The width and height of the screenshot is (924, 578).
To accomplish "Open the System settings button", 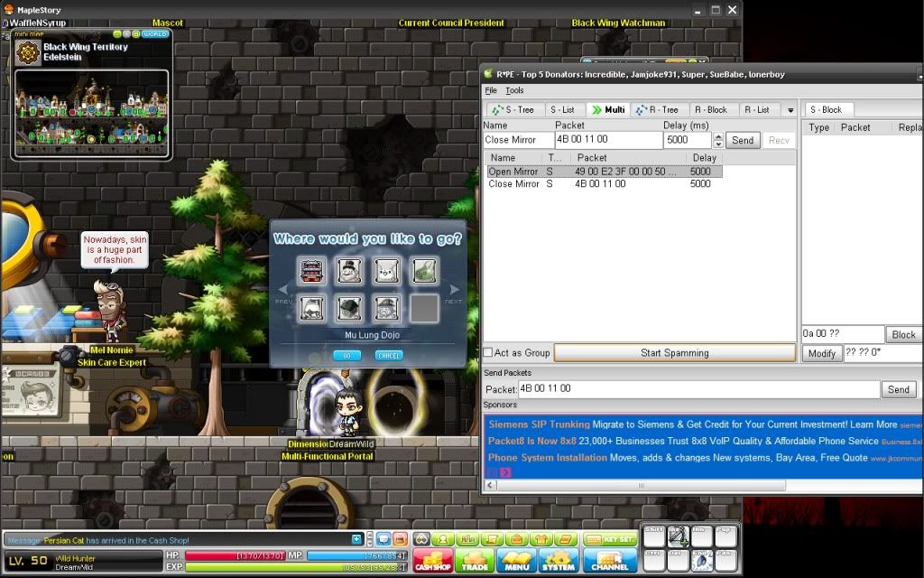I will point(558,560).
